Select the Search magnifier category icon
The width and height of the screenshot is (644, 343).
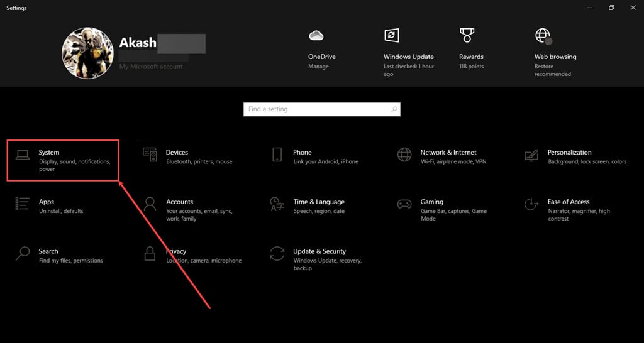coord(23,254)
